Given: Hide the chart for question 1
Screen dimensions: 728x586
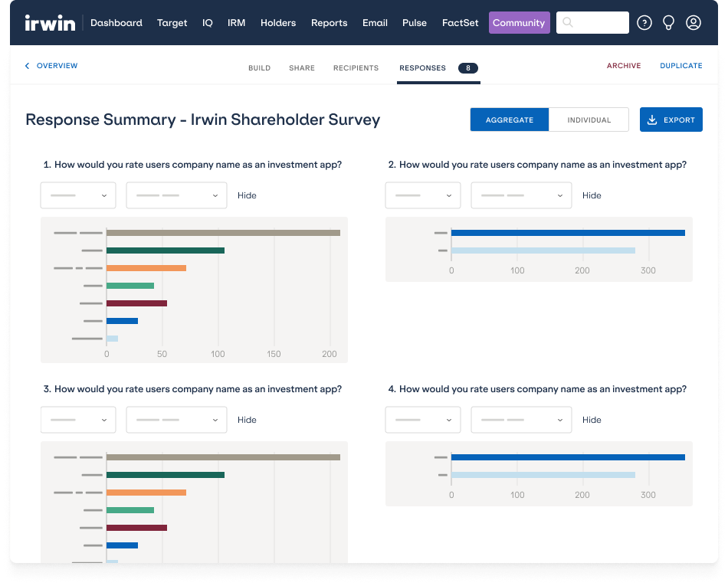Looking at the screenshot, I should point(247,195).
